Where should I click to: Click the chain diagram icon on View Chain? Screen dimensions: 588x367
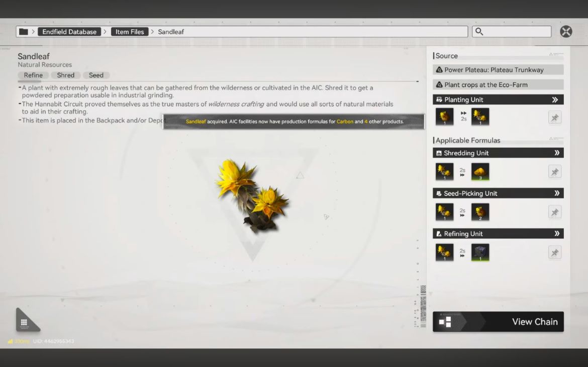coord(445,322)
